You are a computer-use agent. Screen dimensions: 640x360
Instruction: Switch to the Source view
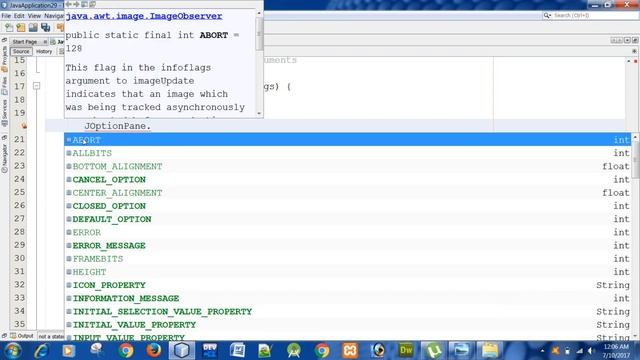coord(21,51)
